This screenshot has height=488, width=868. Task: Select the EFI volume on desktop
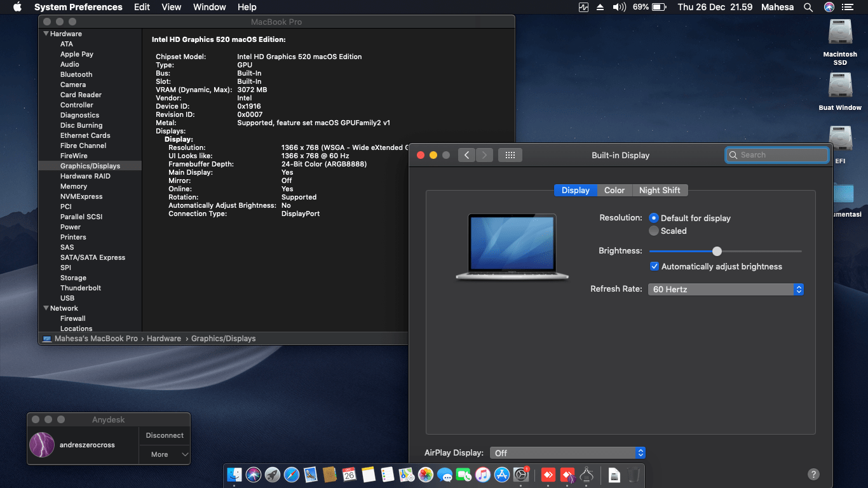pos(840,145)
